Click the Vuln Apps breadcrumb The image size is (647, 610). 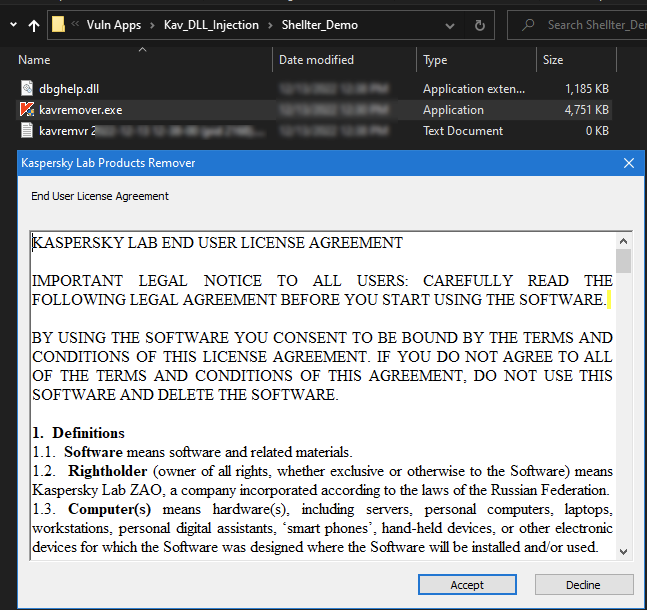[x=112, y=25]
